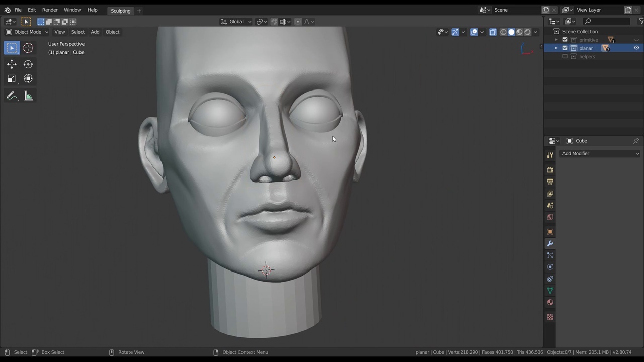Switch viewport to Wireframe shading mode
The height and width of the screenshot is (362, 644).
pos(503,32)
